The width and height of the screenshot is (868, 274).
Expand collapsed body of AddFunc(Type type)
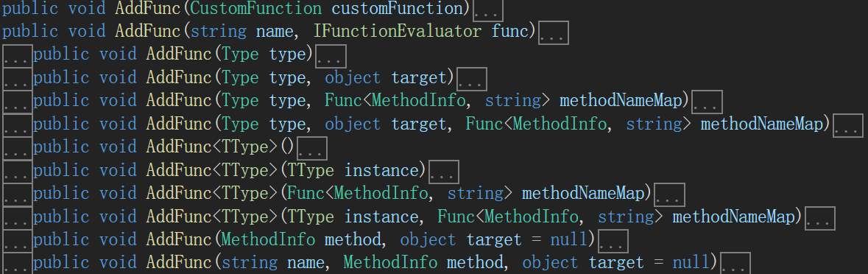[x=331, y=56]
